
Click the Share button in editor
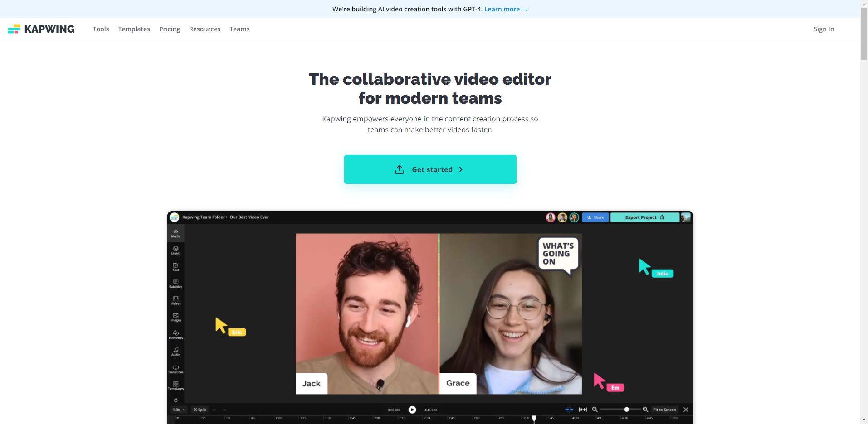tap(595, 217)
